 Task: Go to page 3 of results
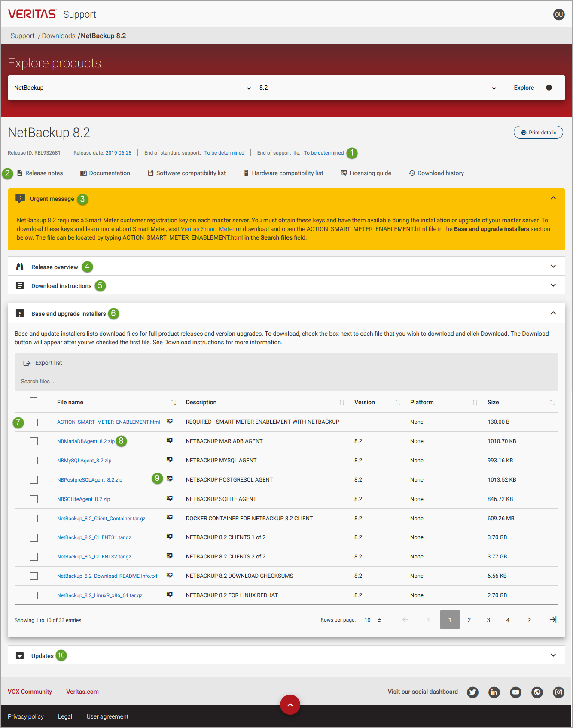tap(488, 620)
